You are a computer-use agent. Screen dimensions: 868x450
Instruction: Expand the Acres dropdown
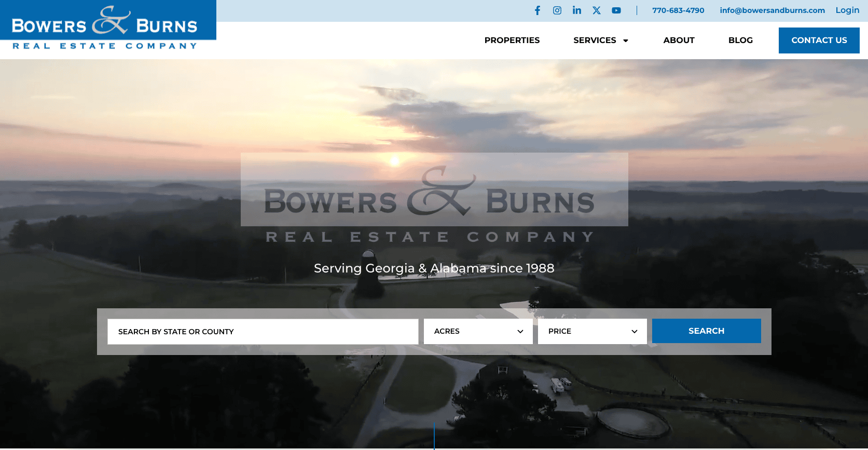pyautogui.click(x=478, y=331)
